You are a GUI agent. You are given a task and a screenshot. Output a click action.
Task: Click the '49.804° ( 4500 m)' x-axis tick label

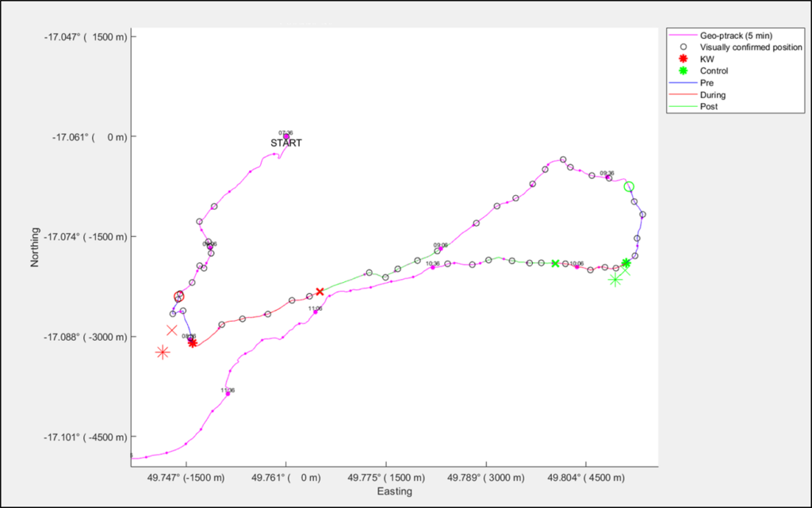(x=586, y=477)
